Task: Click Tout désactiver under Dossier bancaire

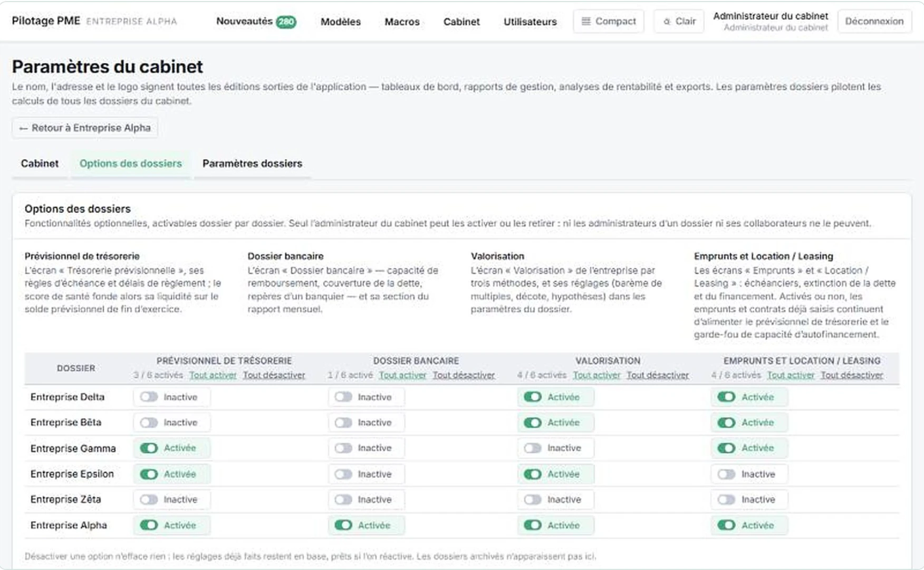Action: point(464,375)
